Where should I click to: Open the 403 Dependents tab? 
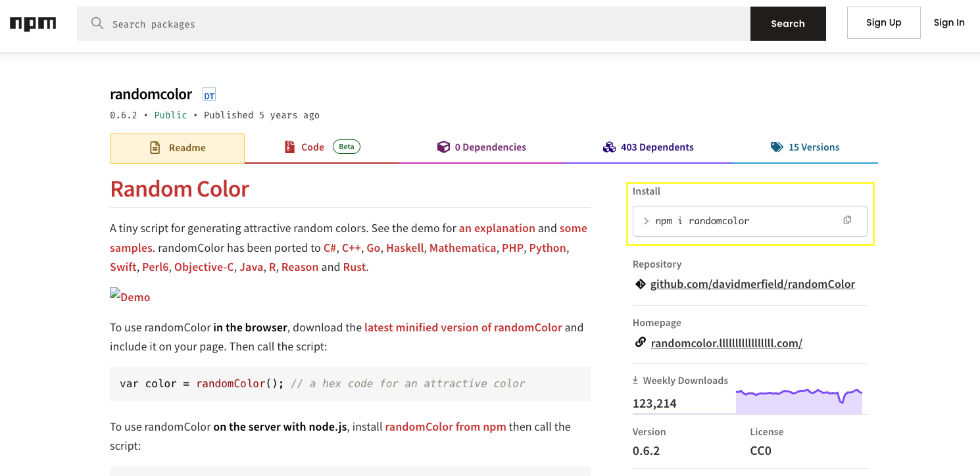[648, 147]
